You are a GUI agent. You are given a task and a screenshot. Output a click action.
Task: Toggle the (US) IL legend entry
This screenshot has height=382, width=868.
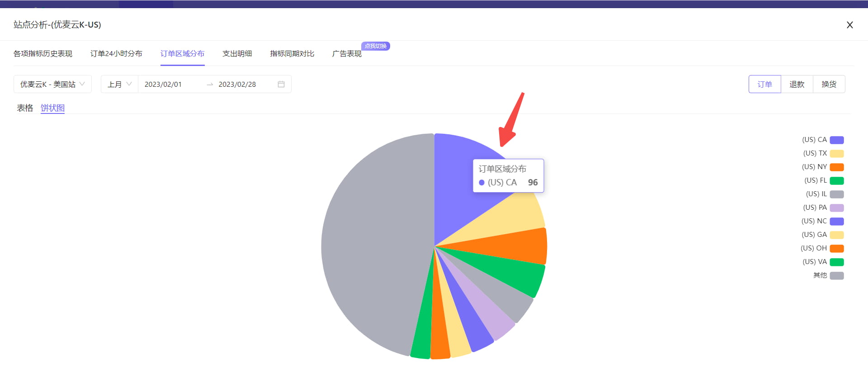coord(825,194)
